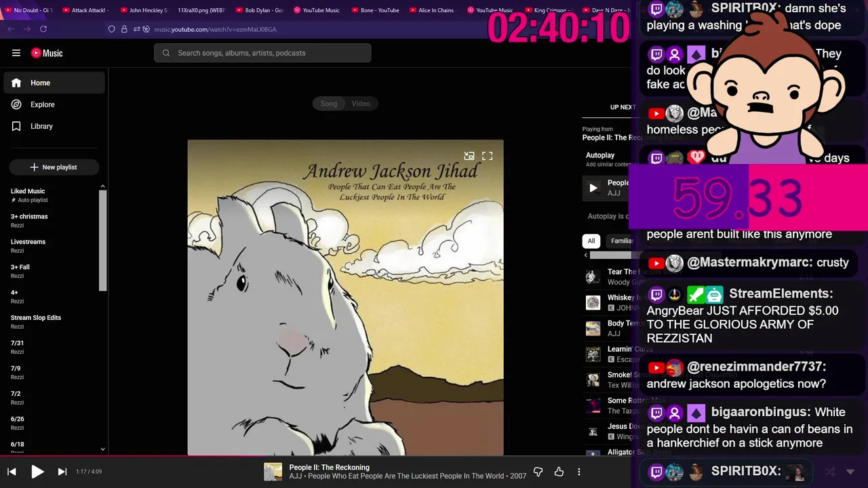This screenshot has height=488, width=868.
Task: Skip to the next track
Action: pyautogui.click(x=62, y=472)
